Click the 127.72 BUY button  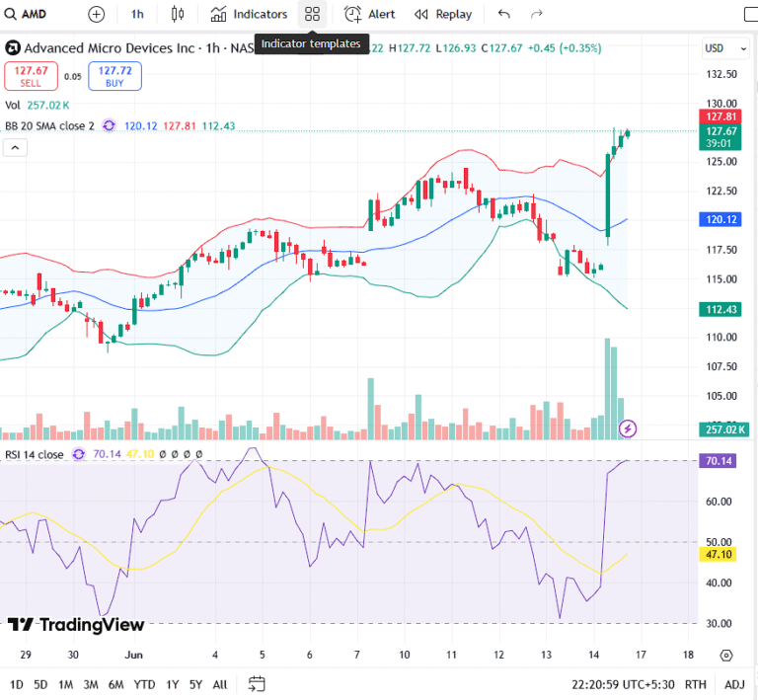pyautogui.click(x=115, y=76)
